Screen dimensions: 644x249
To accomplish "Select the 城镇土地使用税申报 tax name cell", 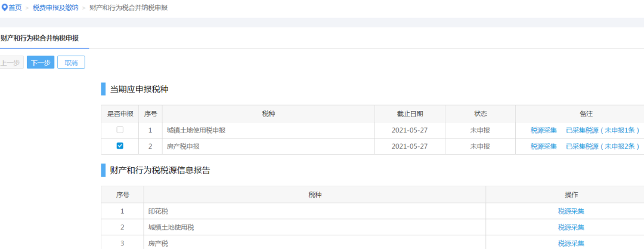I will click(268, 130).
